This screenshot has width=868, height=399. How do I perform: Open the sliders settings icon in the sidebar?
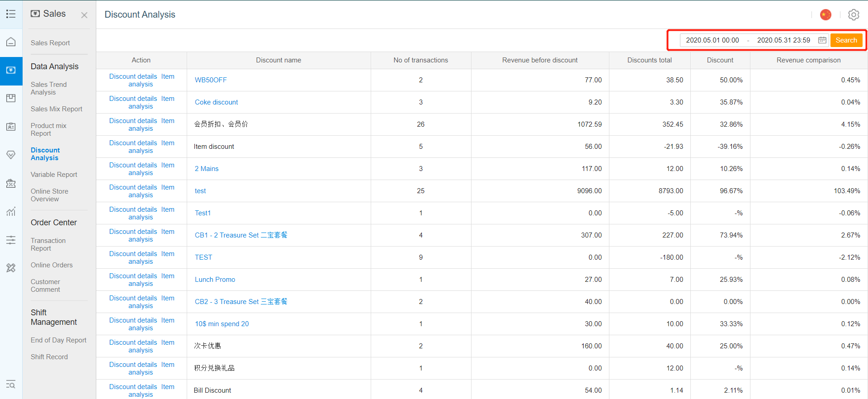[x=11, y=240]
